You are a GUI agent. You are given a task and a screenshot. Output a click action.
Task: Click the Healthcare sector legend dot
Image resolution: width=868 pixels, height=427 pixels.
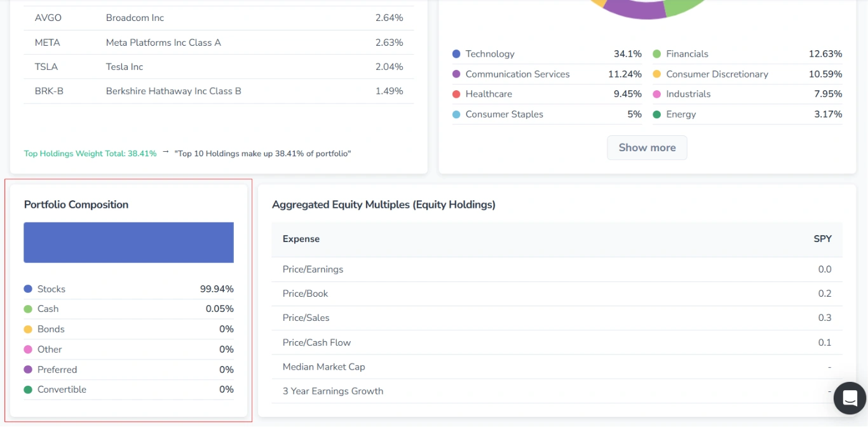[x=455, y=94]
